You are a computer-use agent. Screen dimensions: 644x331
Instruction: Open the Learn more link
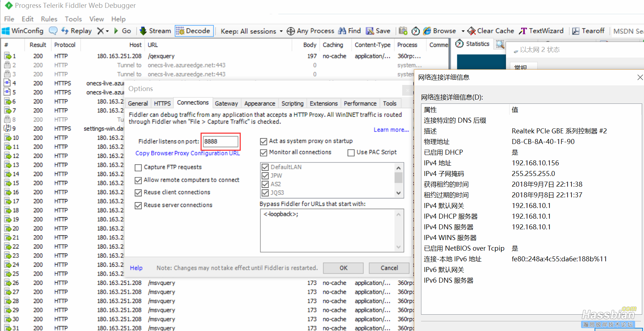391,130
